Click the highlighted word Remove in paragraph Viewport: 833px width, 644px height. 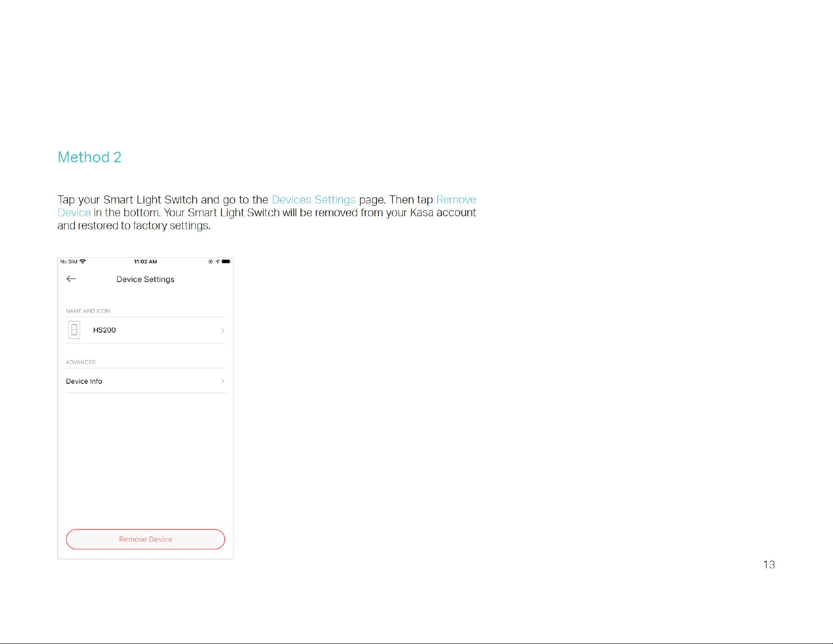pos(456,200)
